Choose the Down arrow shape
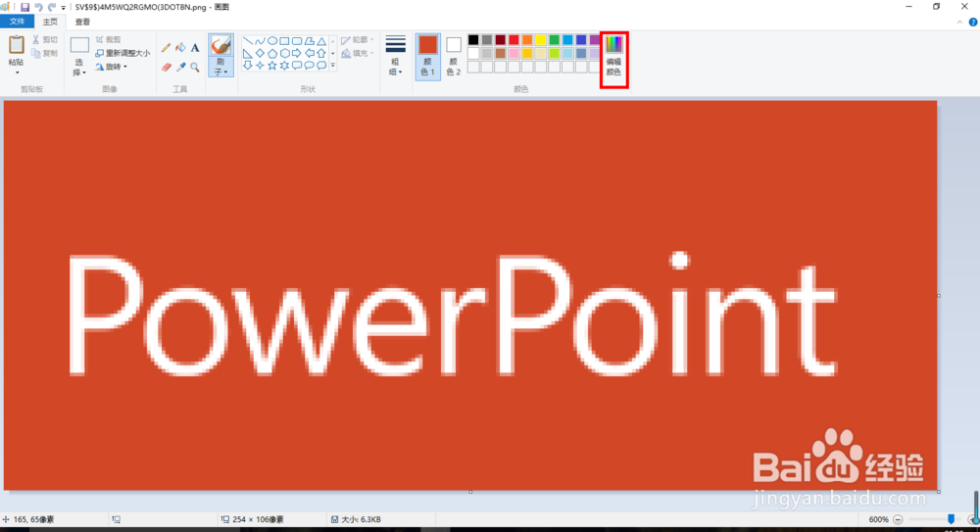Screen dimensions: 980x532 click(248, 65)
